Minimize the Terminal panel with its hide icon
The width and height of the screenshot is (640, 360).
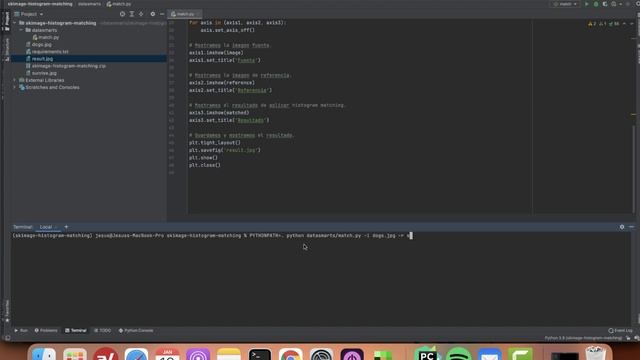631,227
